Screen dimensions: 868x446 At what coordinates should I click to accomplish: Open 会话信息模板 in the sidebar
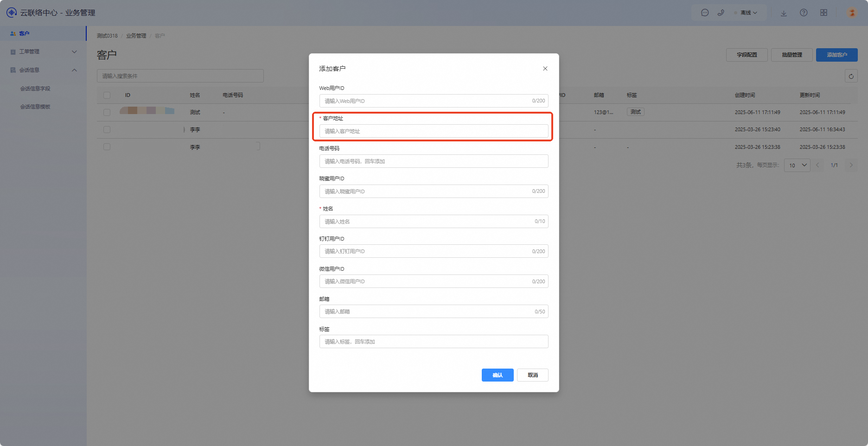pyautogui.click(x=35, y=107)
